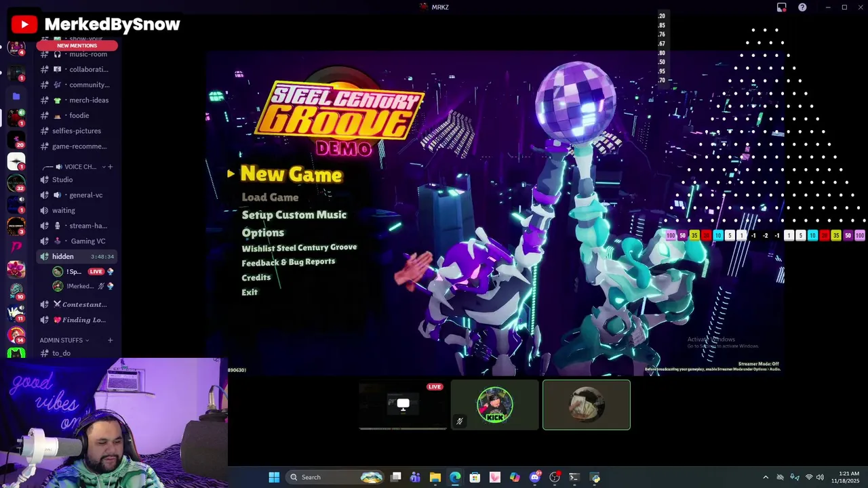
Task: Select the KICK avatar participant tile
Action: [x=495, y=405]
